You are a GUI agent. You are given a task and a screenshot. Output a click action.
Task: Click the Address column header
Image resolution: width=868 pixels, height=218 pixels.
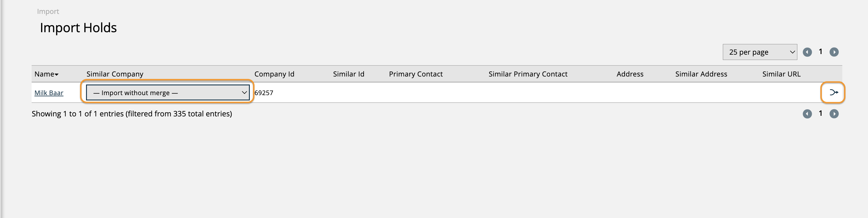(x=630, y=74)
